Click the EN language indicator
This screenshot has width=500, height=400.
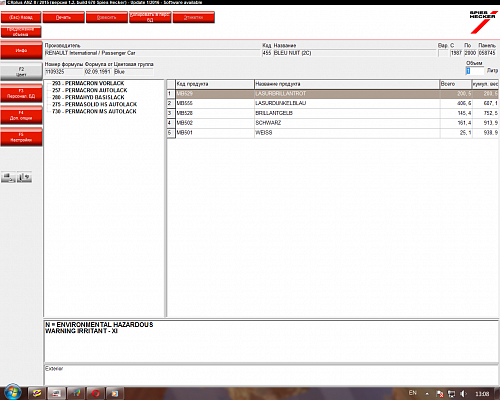tap(413, 393)
